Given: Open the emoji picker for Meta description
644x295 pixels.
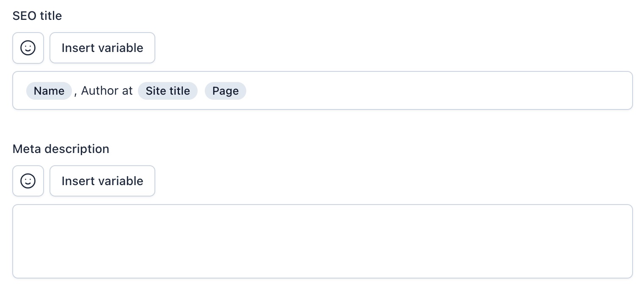Looking at the screenshot, I should [x=28, y=181].
